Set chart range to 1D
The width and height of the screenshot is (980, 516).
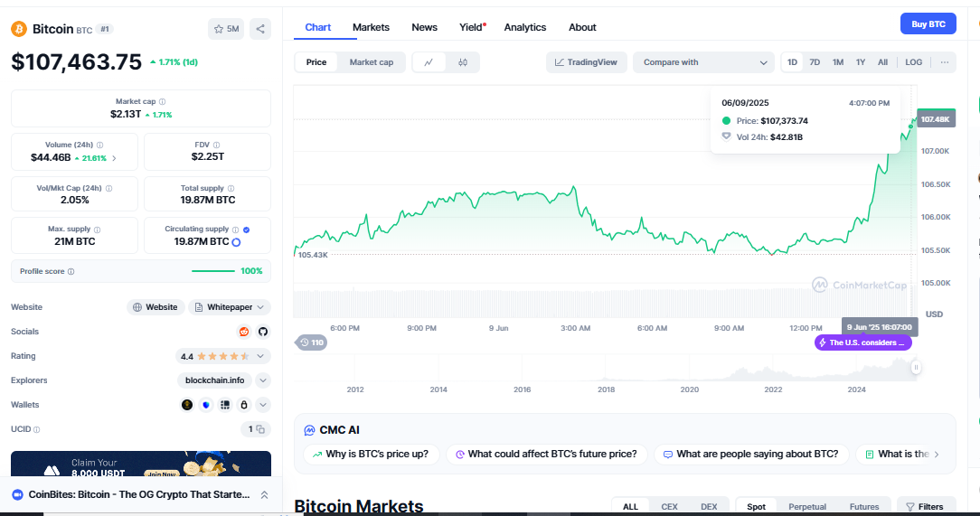(792, 61)
